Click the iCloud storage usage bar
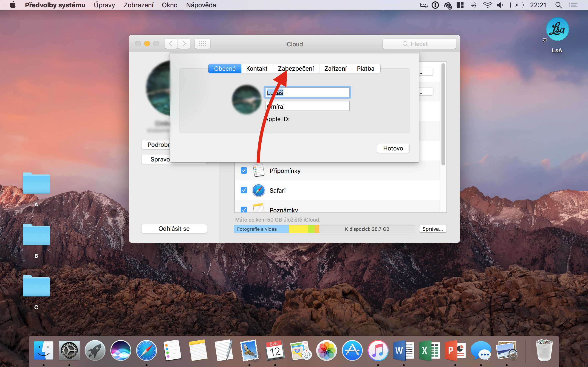The height and width of the screenshot is (367, 588). coord(324,229)
